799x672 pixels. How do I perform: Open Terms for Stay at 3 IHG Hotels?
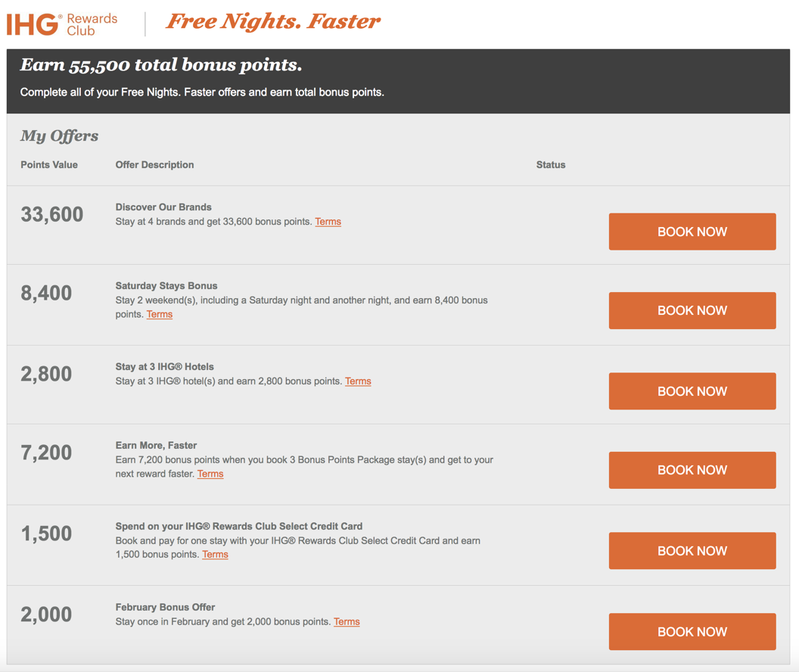coord(358,381)
